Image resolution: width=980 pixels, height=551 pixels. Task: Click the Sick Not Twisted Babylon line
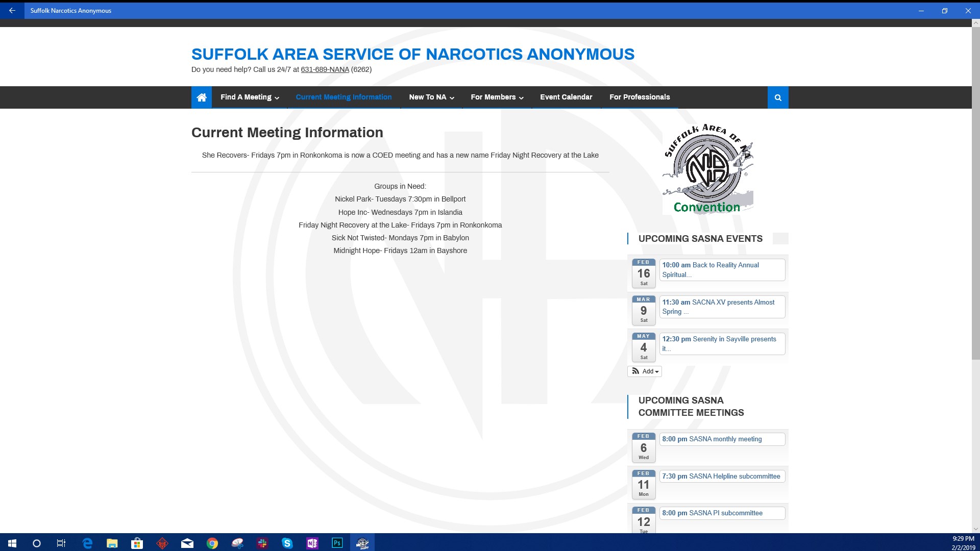click(x=400, y=238)
